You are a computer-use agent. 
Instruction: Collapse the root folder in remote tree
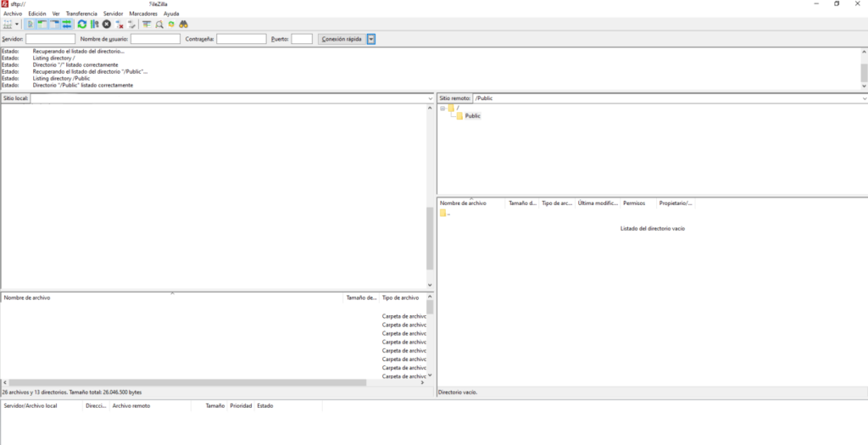pyautogui.click(x=442, y=108)
